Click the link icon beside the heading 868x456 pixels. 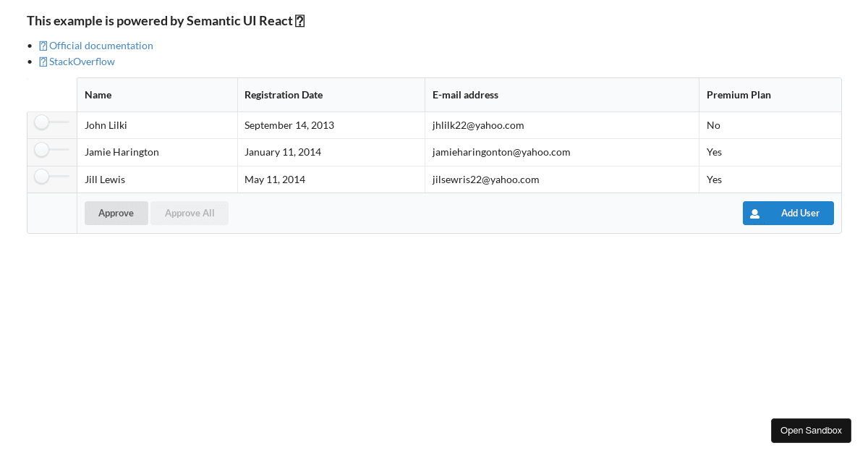pos(299,20)
